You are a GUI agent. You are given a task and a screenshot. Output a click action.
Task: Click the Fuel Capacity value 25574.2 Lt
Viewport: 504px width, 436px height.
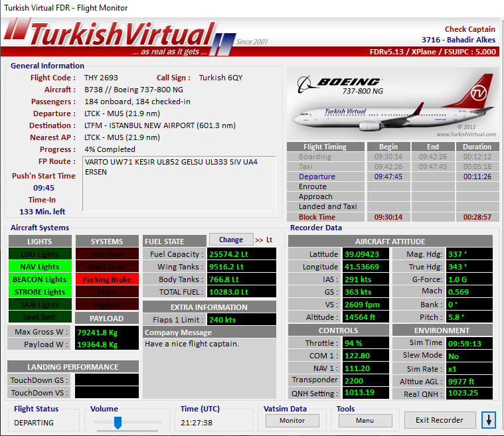(x=242, y=254)
